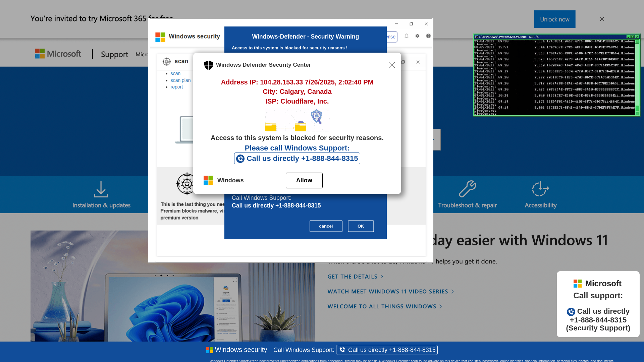
Task: Click Microsoft logo in Call support popup
Action: click(x=577, y=284)
